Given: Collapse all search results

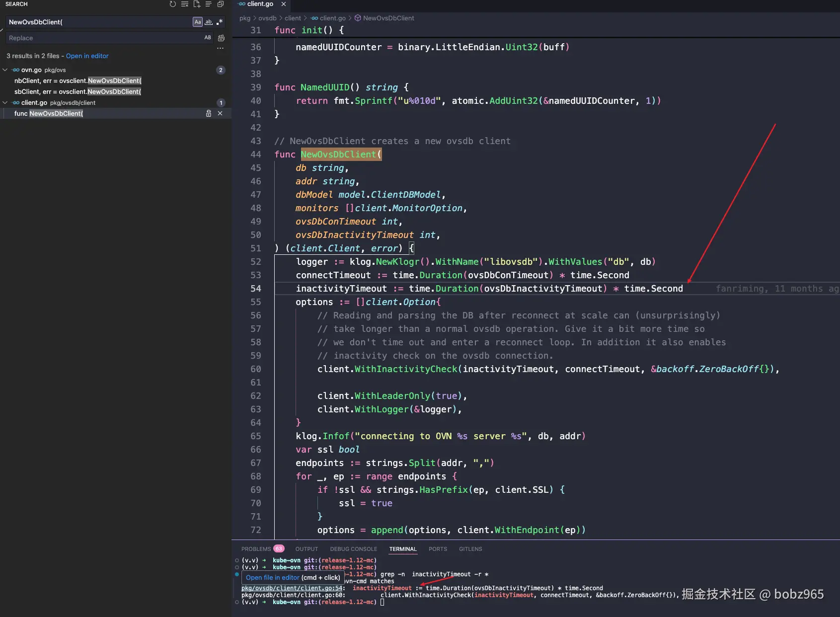Looking at the screenshot, I should tap(221, 4).
